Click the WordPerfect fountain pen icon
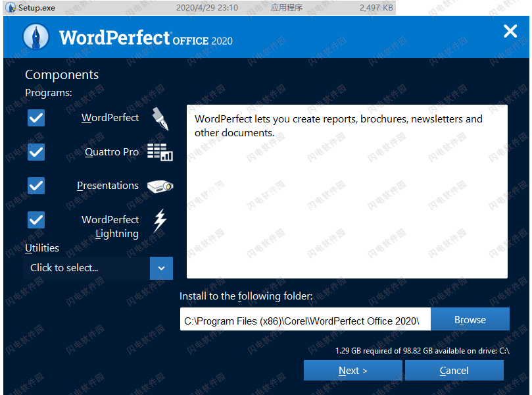The width and height of the screenshot is (532, 395). point(160,118)
